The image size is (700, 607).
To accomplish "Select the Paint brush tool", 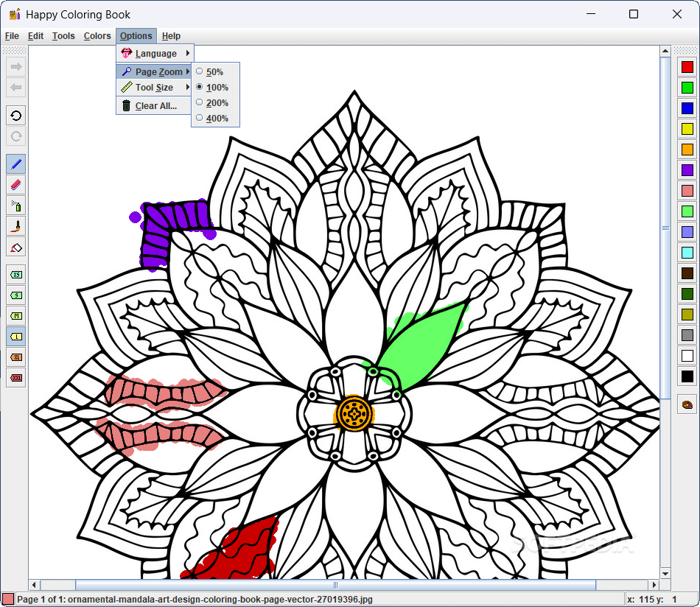I will point(16,226).
